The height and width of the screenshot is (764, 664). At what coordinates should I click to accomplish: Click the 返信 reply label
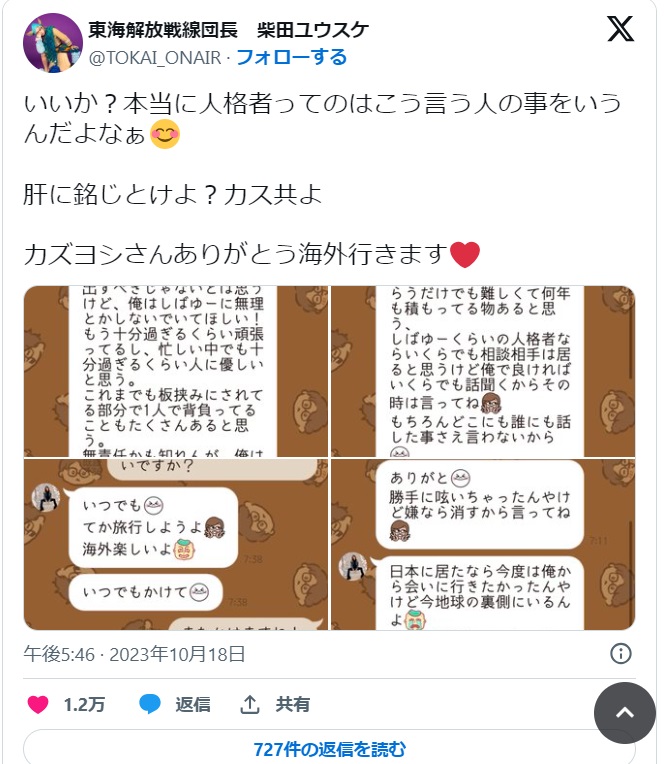point(193,705)
